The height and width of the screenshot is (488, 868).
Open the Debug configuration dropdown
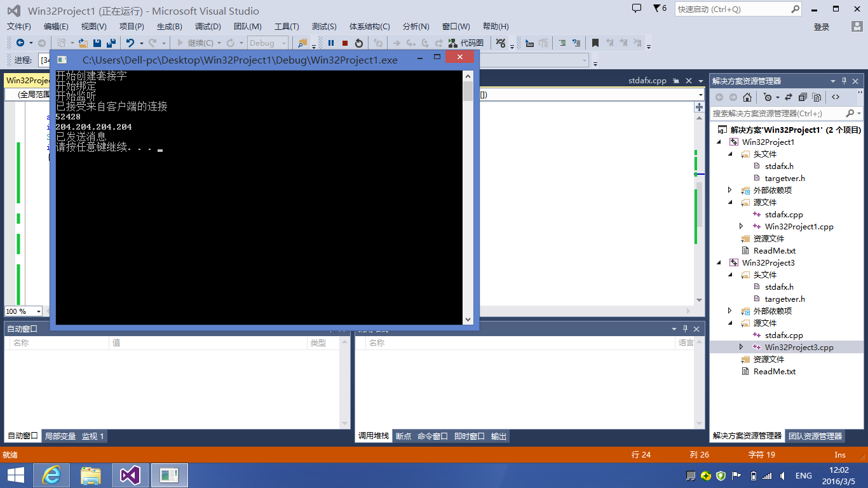268,43
